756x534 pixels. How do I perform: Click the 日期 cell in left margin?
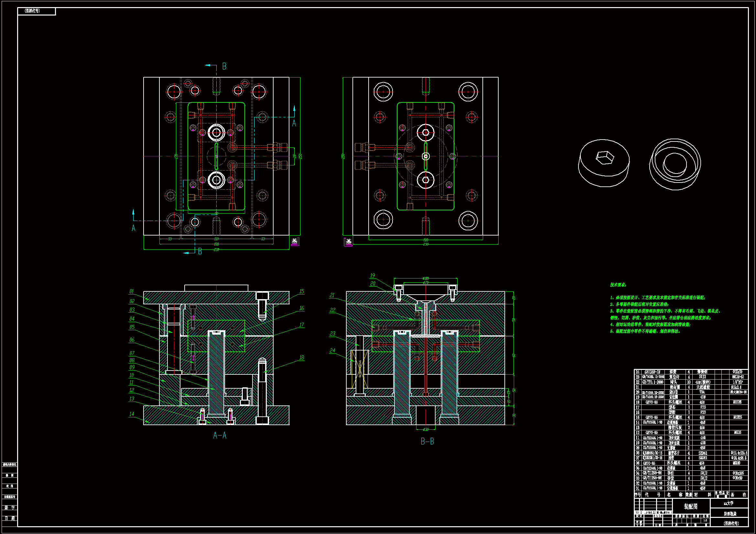pyautogui.click(x=10, y=518)
